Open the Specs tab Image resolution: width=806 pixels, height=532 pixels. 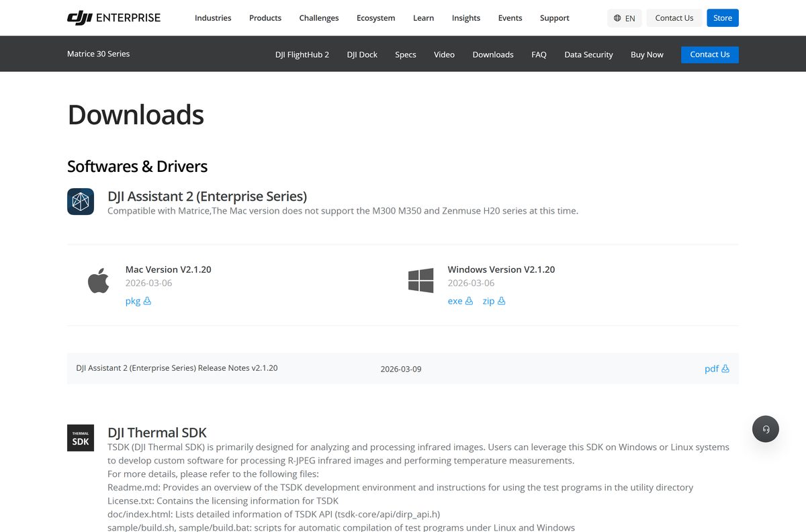pyautogui.click(x=406, y=54)
